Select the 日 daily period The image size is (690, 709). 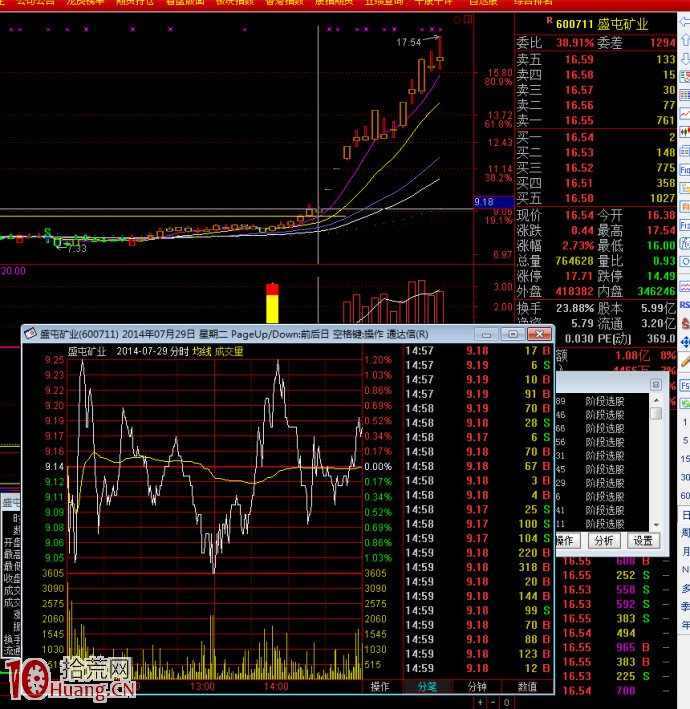685,515
